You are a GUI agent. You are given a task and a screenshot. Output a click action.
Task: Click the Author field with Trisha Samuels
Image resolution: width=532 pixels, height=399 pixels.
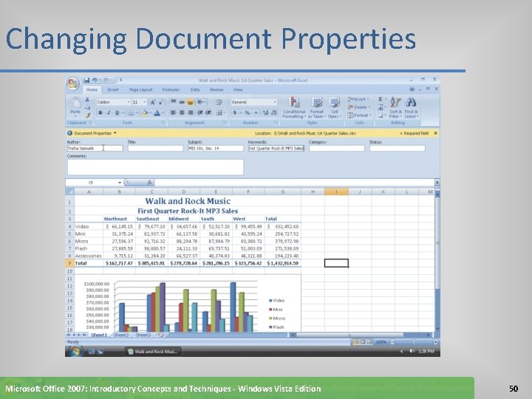tap(95, 149)
